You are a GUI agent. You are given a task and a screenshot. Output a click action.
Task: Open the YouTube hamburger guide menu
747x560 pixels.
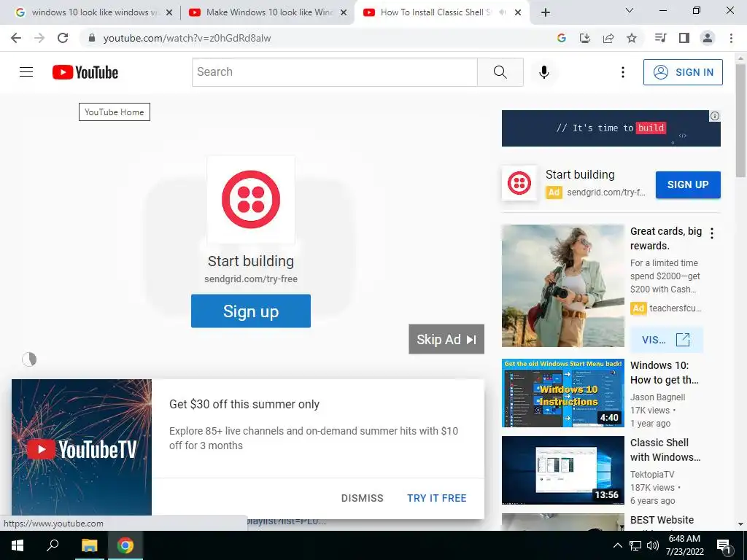pyautogui.click(x=26, y=72)
